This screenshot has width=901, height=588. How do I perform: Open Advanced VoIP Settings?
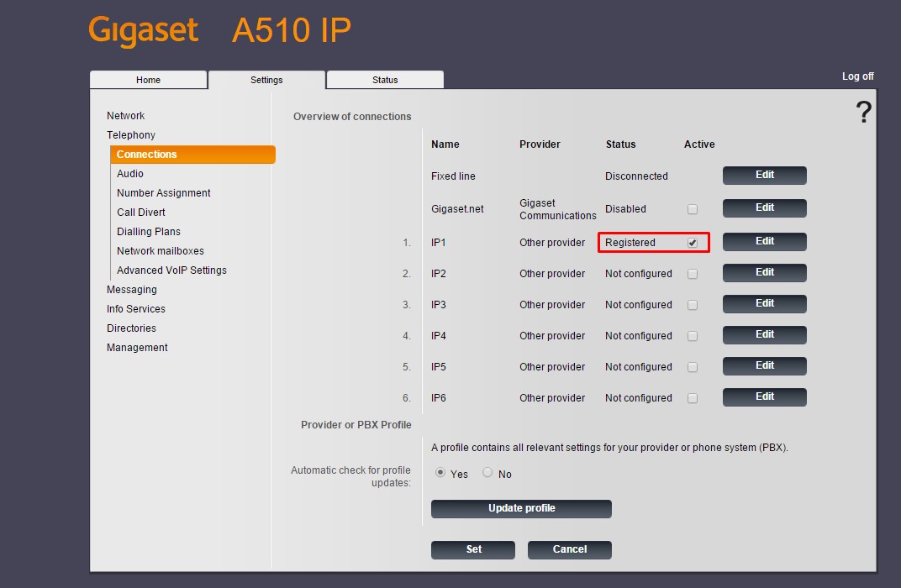[171, 270]
